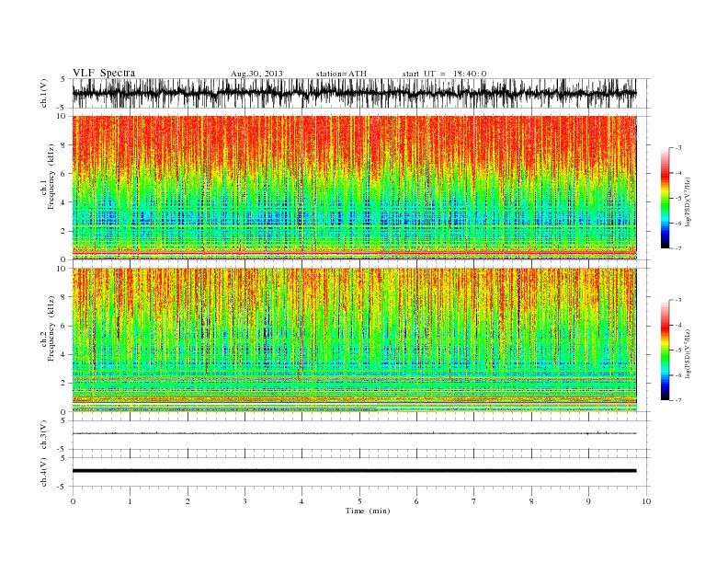Viewport: 728px width, 563px height.
Task: Click the '2' kHz tick on ch.1 spectrogram
Action: pos(63,231)
